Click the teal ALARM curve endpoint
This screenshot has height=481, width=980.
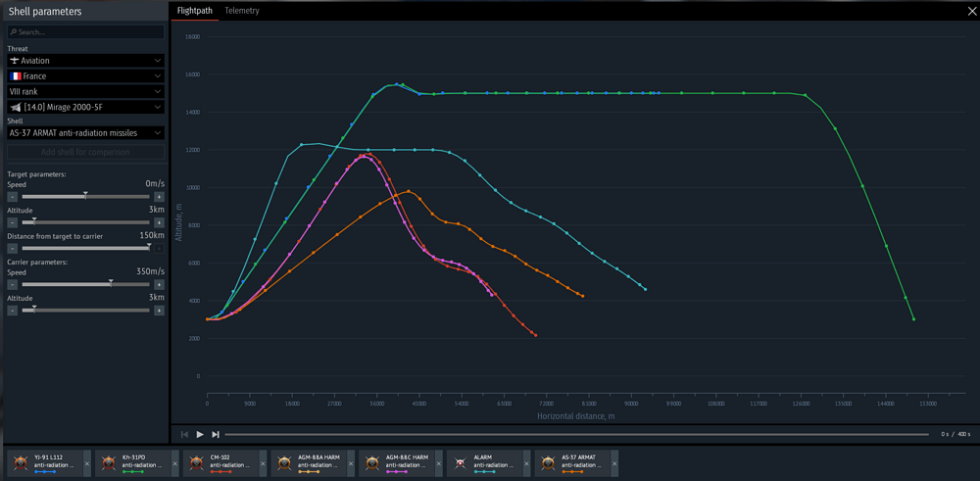(645, 289)
